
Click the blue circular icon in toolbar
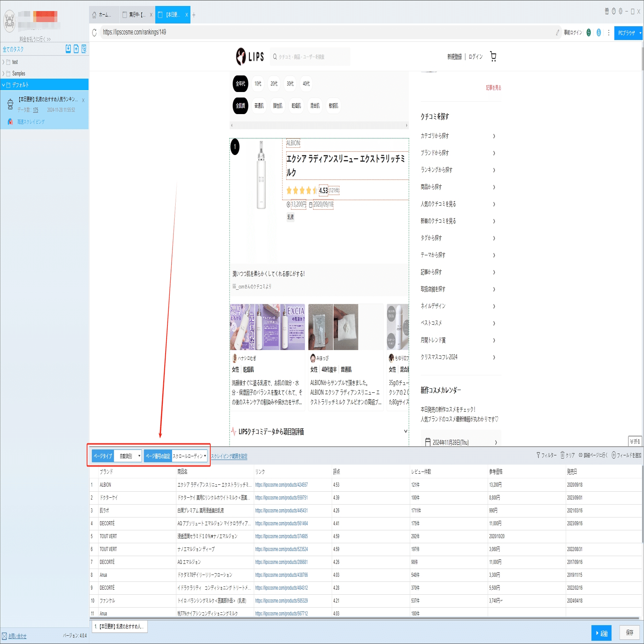(x=598, y=33)
